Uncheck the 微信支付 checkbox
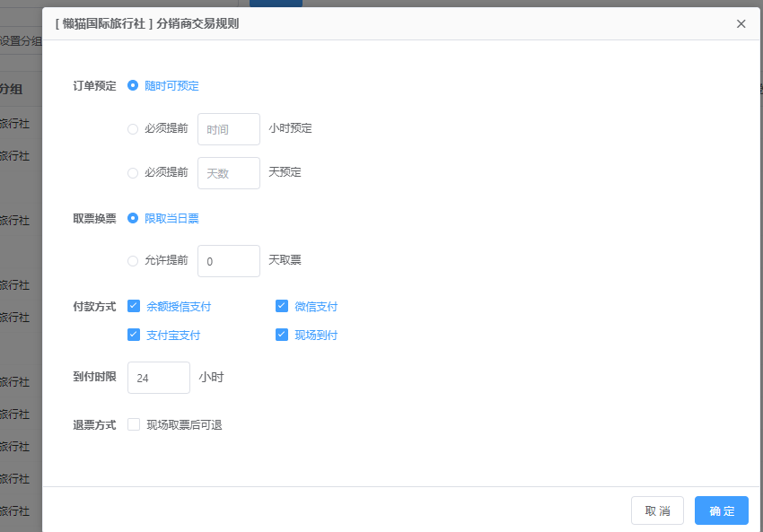The height and width of the screenshot is (532, 763). (x=282, y=306)
